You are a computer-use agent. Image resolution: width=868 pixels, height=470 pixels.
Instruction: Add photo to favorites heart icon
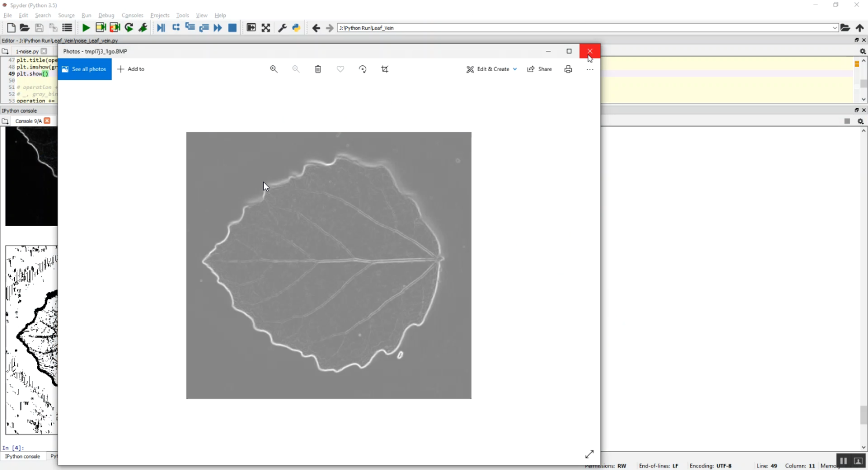[340, 69]
